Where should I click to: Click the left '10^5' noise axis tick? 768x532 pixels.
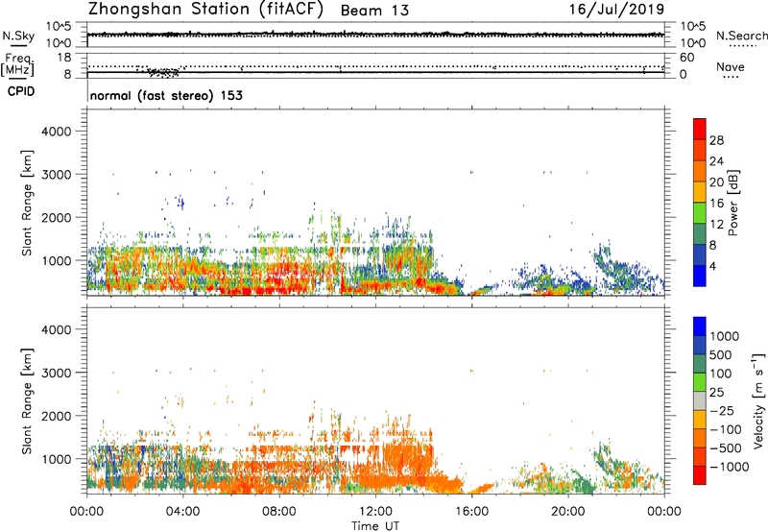[x=59, y=27]
